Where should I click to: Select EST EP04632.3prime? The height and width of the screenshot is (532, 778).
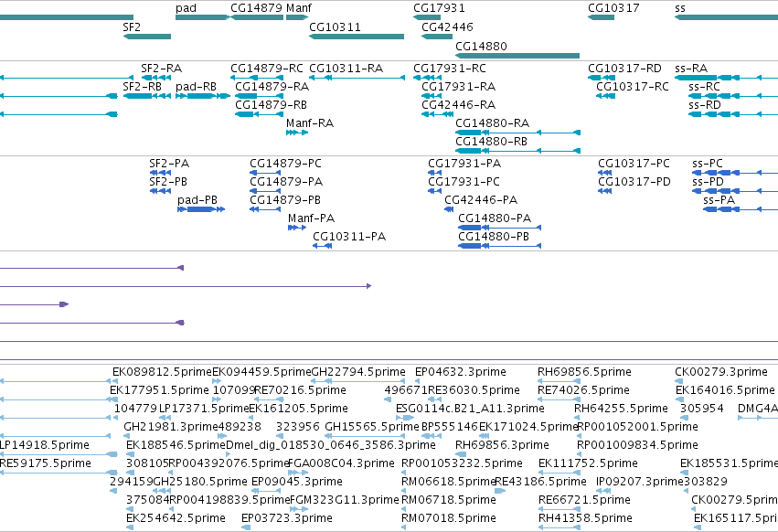461,372
